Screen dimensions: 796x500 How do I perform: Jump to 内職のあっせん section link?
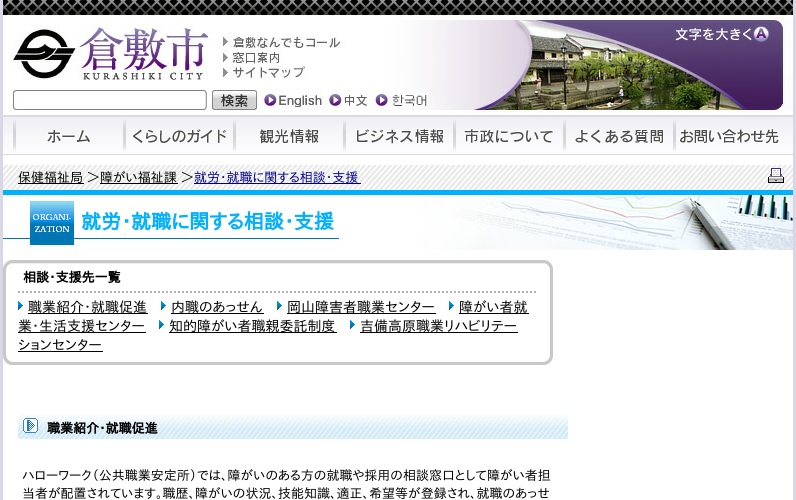(216, 307)
